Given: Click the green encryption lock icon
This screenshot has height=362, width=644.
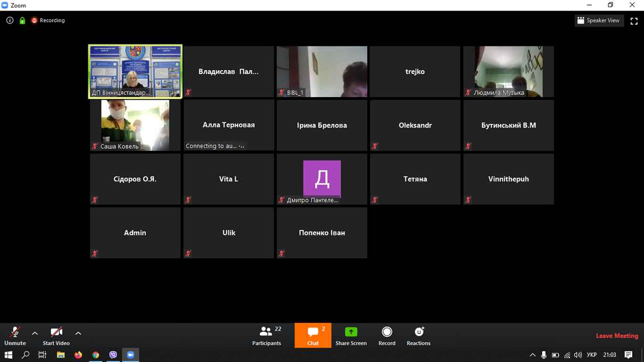Looking at the screenshot, I should 22,20.
